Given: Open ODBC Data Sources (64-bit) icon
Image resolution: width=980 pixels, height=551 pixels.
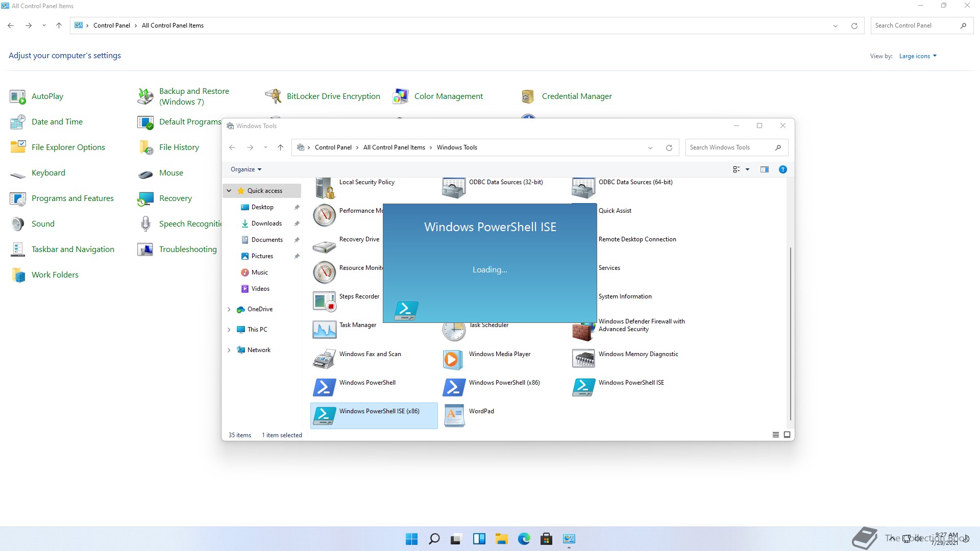Looking at the screenshot, I should coord(583,188).
